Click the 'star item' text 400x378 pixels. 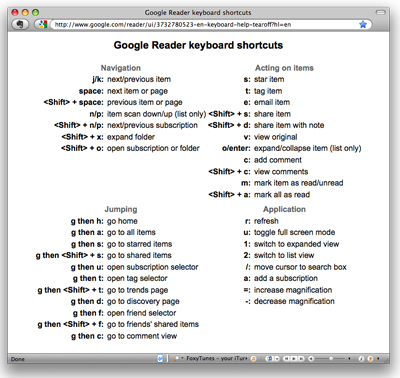click(269, 79)
